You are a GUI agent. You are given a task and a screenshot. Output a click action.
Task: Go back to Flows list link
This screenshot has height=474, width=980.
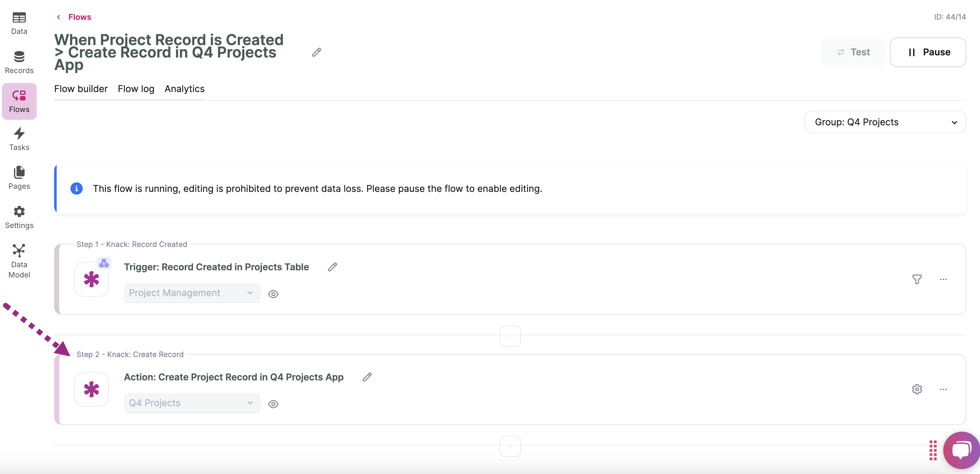pyautogui.click(x=79, y=17)
